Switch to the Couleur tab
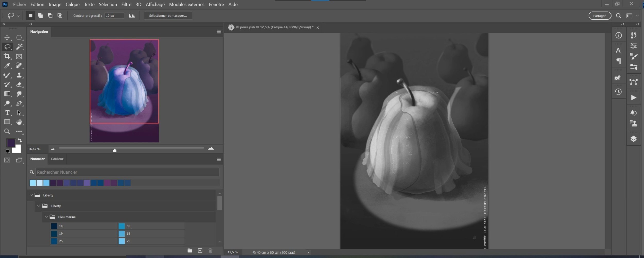The width and height of the screenshot is (644, 258). pos(57,159)
